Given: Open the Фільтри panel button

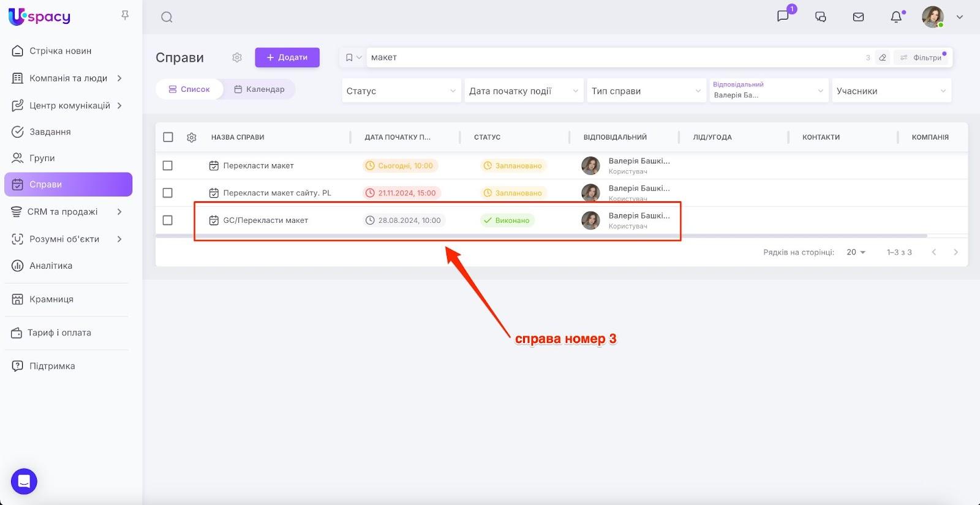Looking at the screenshot, I should pos(922,58).
